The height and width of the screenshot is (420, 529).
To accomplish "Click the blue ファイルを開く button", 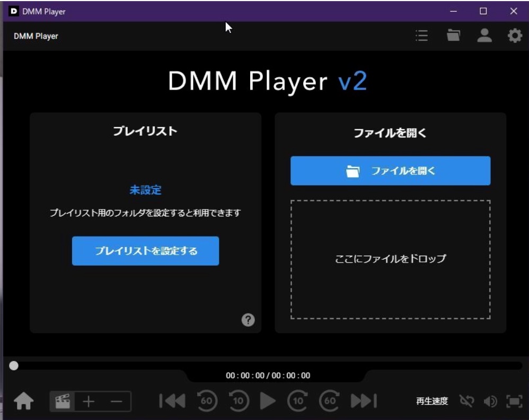I will [x=390, y=171].
